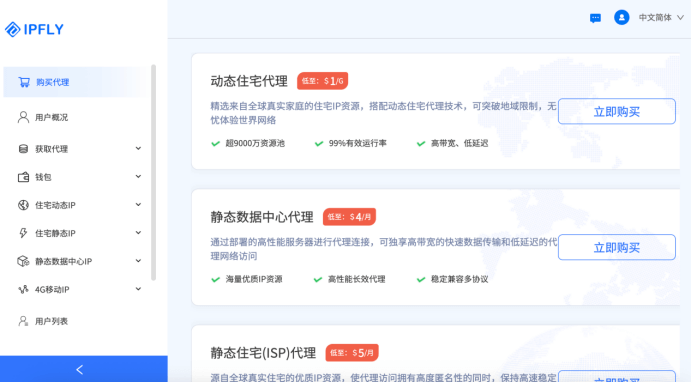Click the cube icon beside 静态数据中心IP

click(23, 261)
